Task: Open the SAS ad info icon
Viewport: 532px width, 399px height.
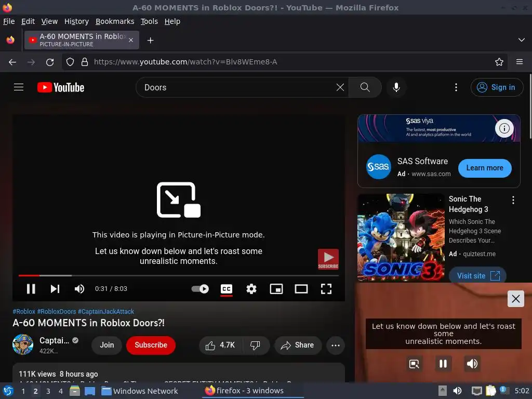Action: 504,128
